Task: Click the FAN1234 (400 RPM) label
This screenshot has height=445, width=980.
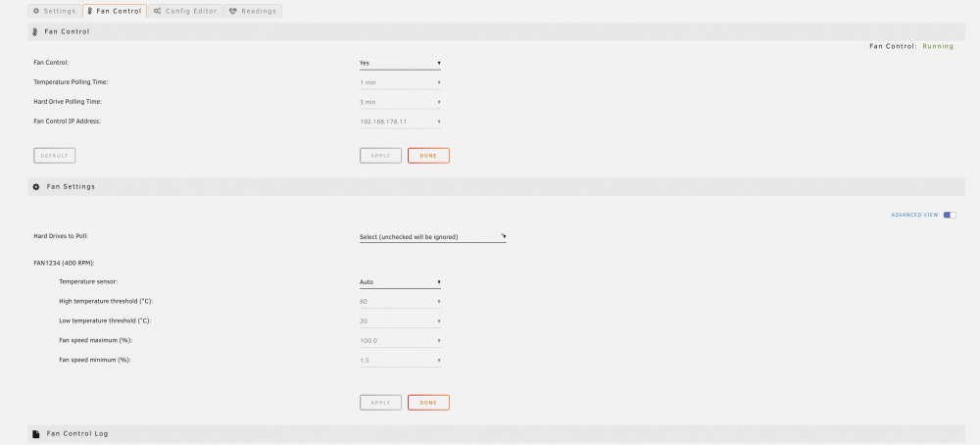Action: click(x=64, y=263)
